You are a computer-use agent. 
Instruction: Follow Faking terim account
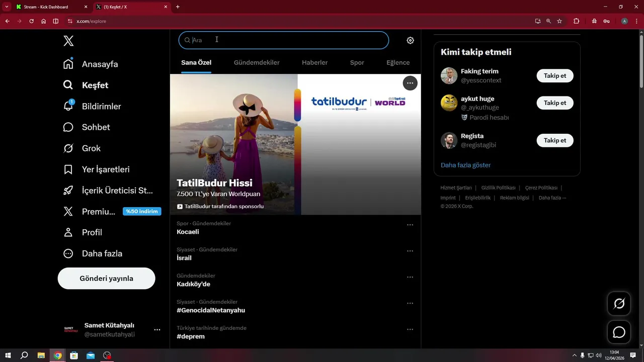(x=555, y=76)
